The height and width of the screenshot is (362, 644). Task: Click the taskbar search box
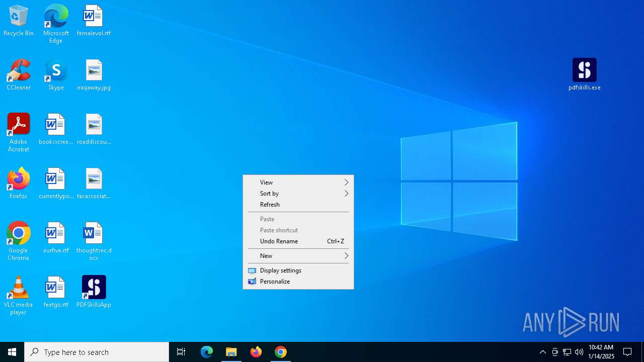coord(97,352)
